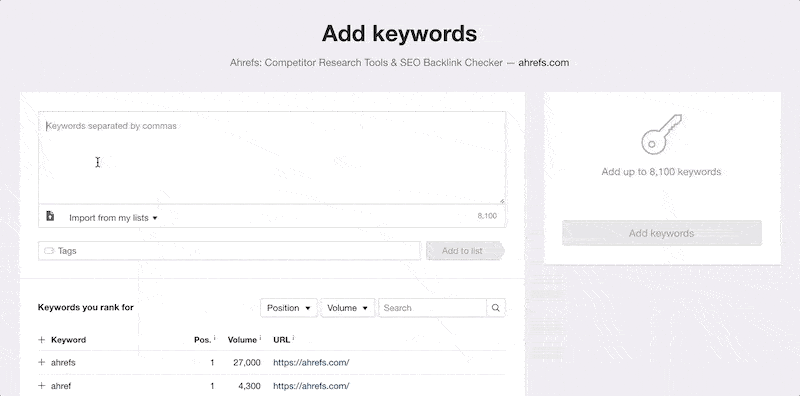Click the Volume column header text
The height and width of the screenshot is (396, 800).
pos(242,340)
